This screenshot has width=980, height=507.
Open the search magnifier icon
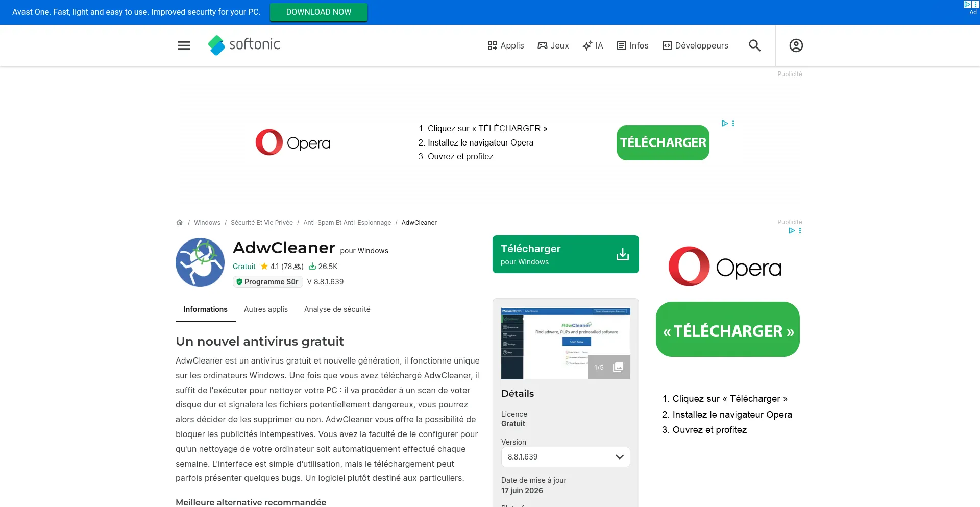tap(755, 45)
